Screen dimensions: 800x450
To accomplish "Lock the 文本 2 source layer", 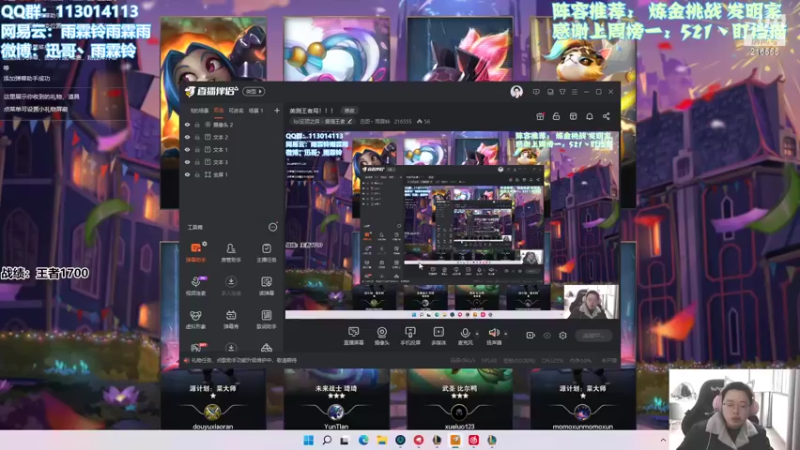I will point(197,137).
